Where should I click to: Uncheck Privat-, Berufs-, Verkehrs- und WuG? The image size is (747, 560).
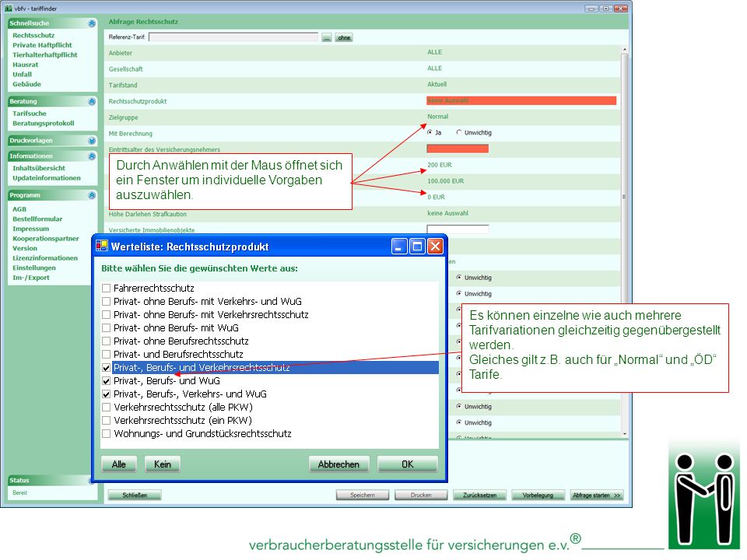[107, 394]
